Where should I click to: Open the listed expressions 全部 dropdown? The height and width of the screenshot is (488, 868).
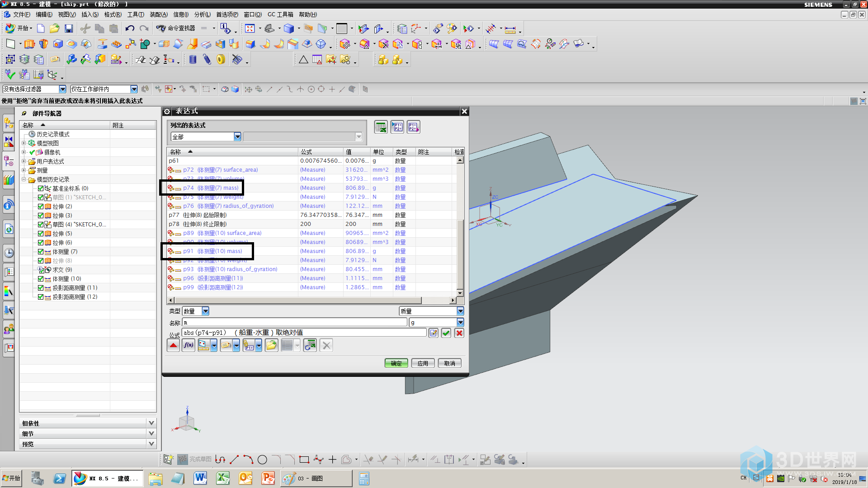[237, 137]
